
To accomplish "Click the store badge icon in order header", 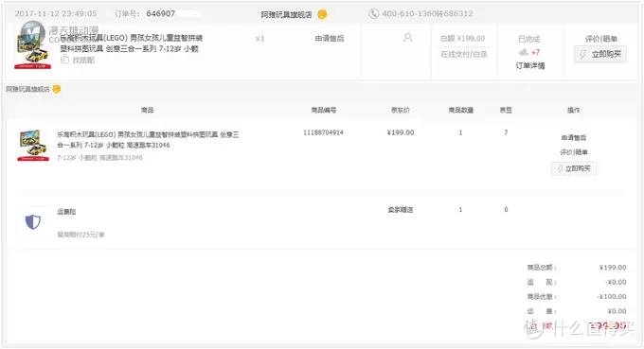I will coord(322,14).
